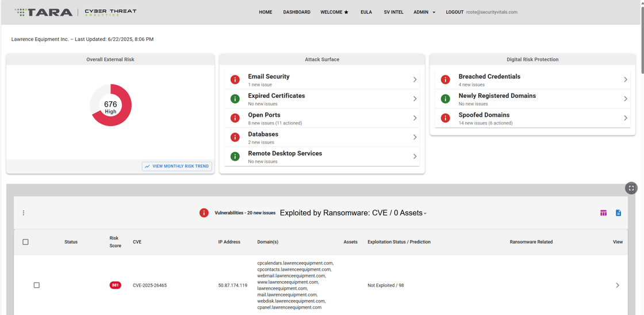Click the fullscreen toggle icon
This screenshot has height=315, width=644.
631,188
